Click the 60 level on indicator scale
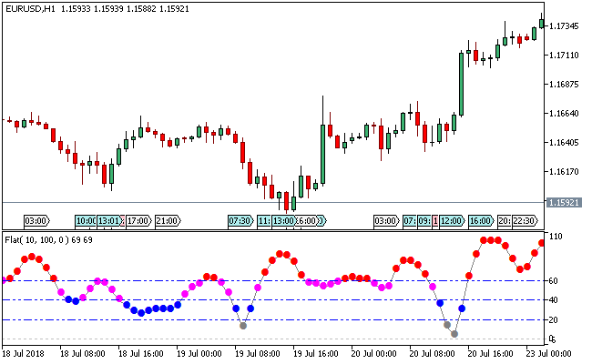The height and width of the screenshot is (364, 592). point(555,281)
